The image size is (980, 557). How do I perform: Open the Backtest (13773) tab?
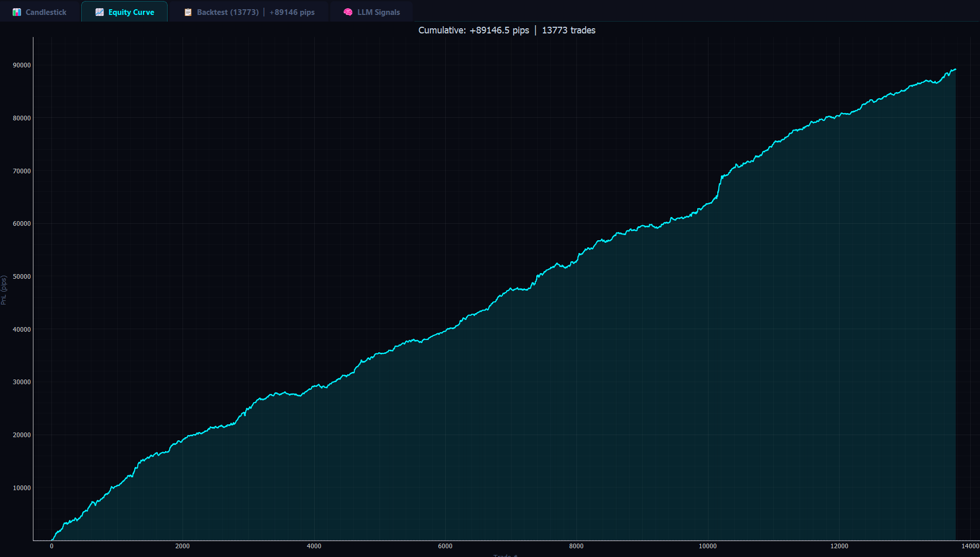pos(228,12)
